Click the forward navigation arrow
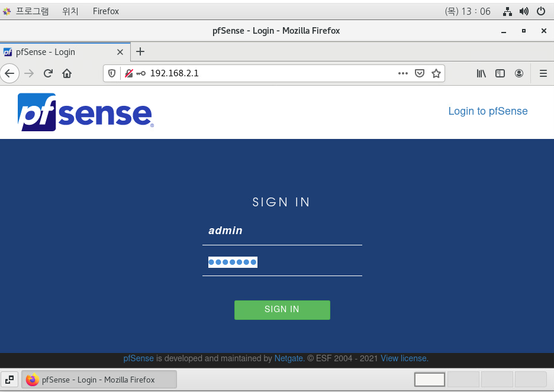554x392 pixels. tap(30, 73)
